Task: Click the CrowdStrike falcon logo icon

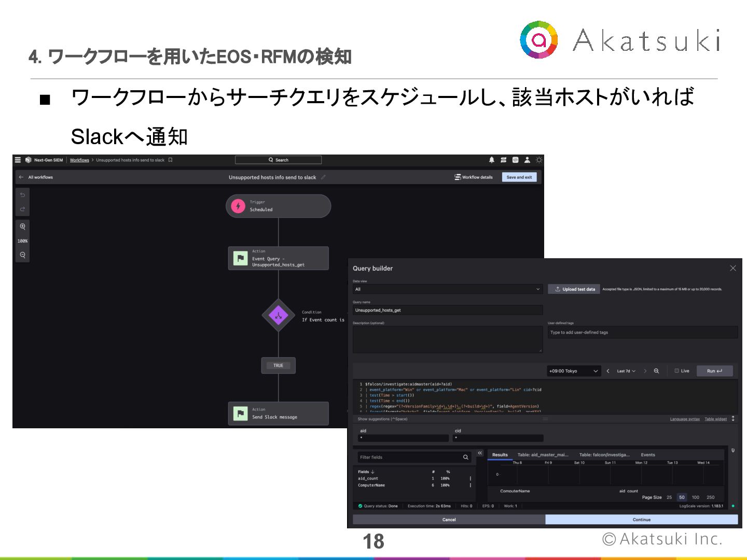Action: coord(28,160)
